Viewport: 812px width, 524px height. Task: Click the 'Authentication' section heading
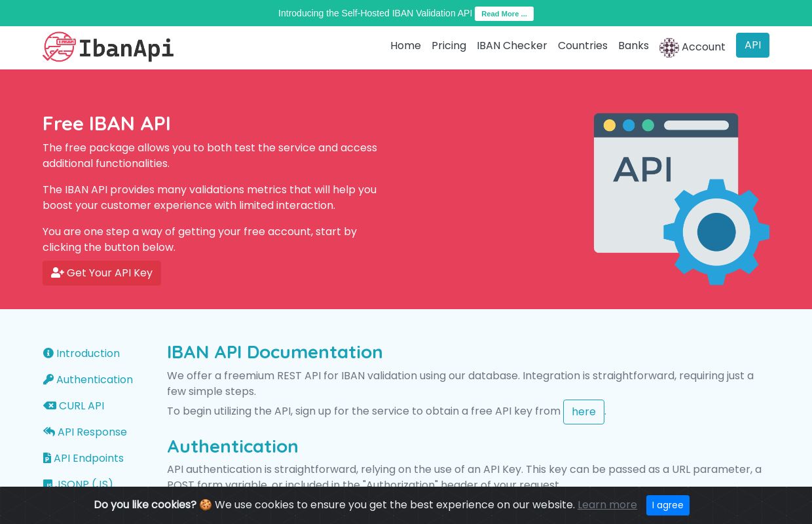coord(232,446)
